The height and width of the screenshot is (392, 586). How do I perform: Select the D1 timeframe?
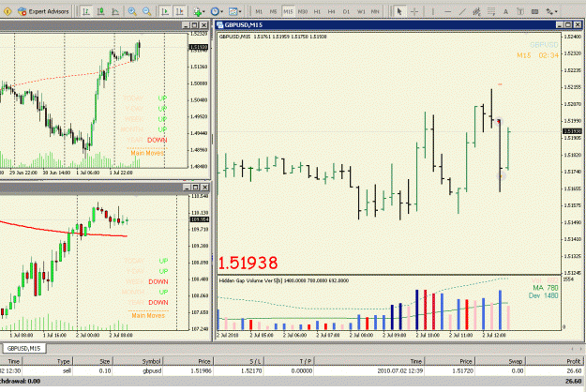point(346,11)
